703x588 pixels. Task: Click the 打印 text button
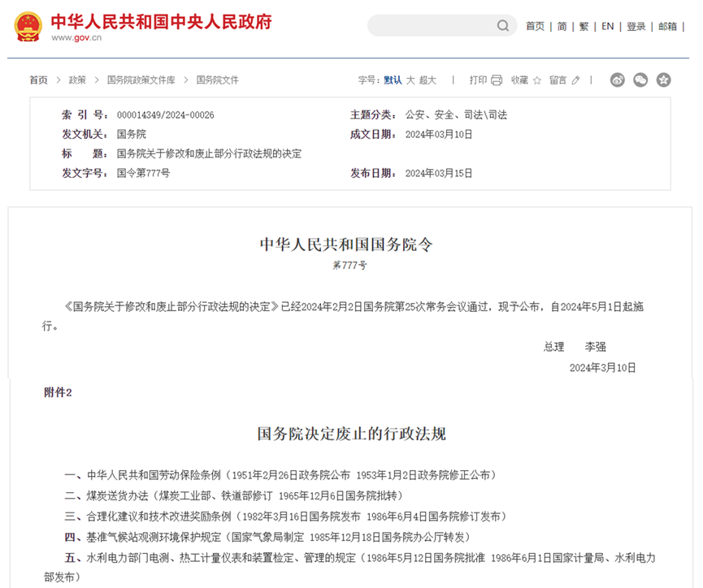click(x=478, y=80)
